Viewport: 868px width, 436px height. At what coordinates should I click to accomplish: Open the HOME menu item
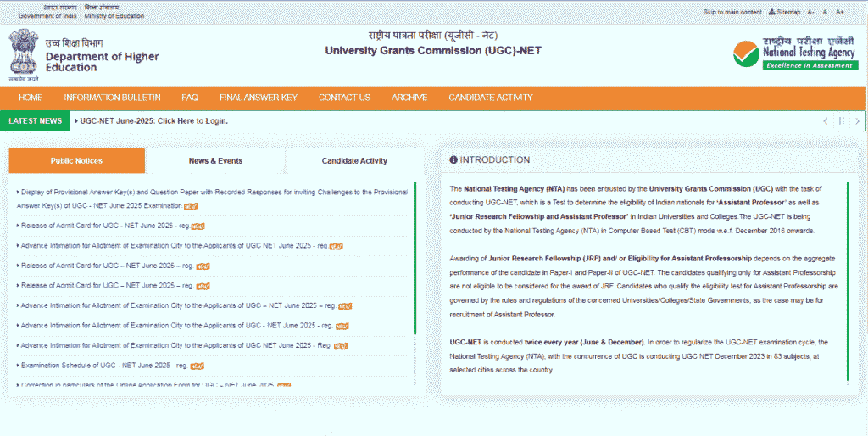(31, 98)
